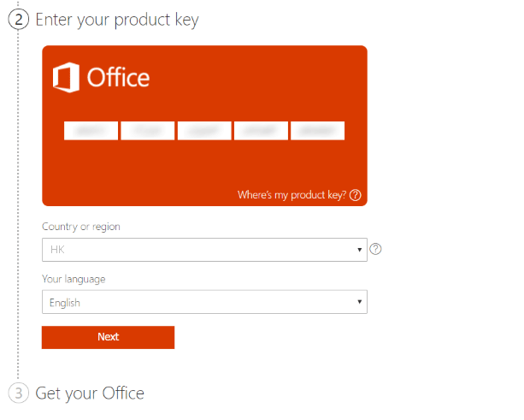The width and height of the screenshot is (524, 420).
Task: Click the Next button
Action: (x=108, y=337)
